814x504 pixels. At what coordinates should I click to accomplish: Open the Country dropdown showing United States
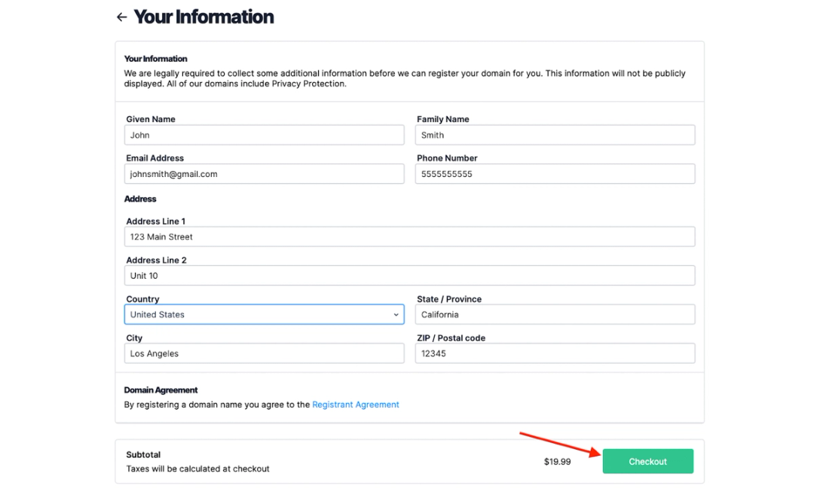(x=265, y=315)
